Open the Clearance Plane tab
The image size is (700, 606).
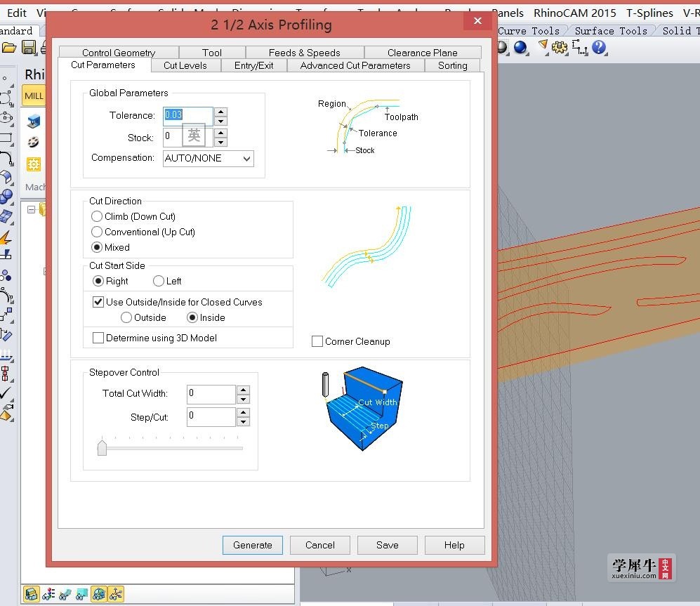coord(423,53)
